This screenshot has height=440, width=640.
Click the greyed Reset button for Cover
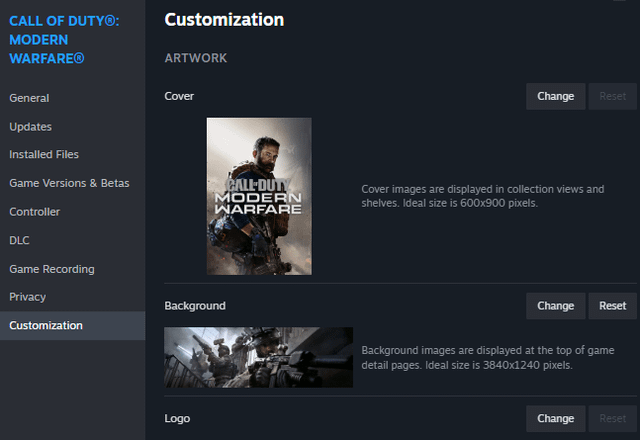612,97
